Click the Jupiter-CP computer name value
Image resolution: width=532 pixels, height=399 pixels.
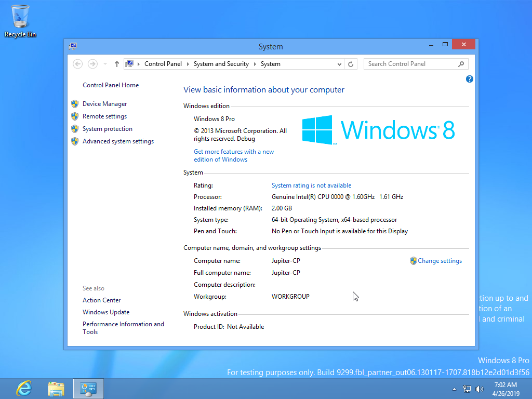point(286,261)
